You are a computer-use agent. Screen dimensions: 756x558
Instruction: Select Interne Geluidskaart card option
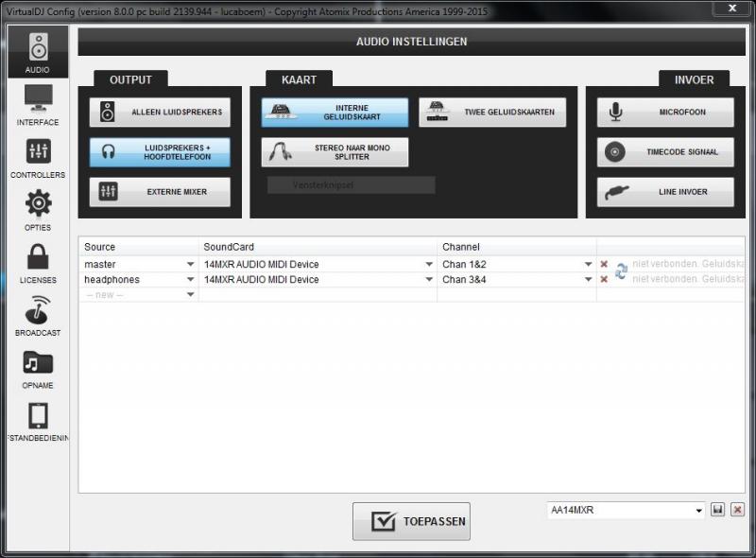335,113
